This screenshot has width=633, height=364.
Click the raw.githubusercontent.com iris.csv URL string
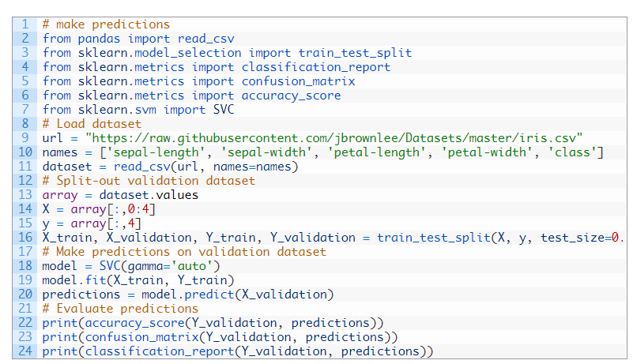click(333, 138)
